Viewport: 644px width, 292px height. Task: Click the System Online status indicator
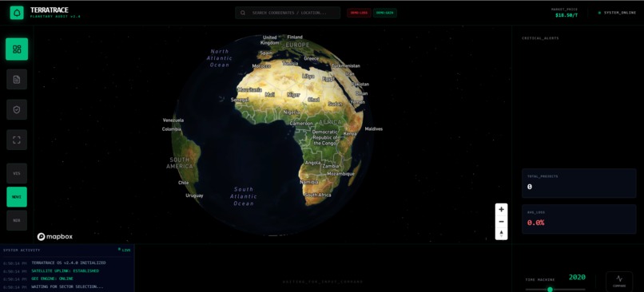(x=617, y=13)
